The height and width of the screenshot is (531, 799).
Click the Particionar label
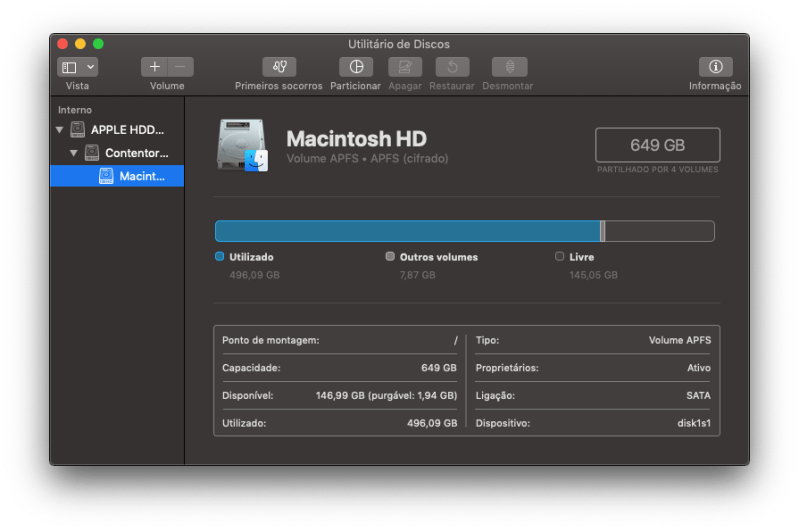[356, 86]
